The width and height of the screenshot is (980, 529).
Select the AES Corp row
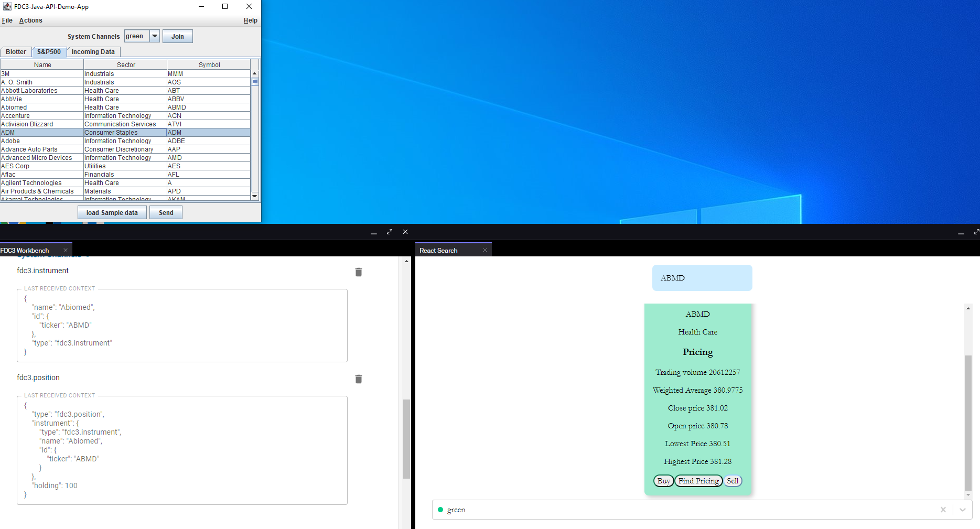point(125,166)
